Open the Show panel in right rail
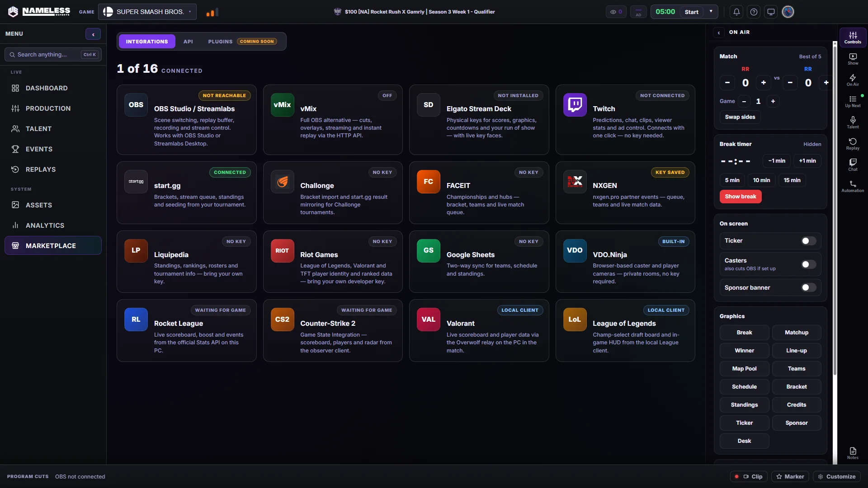868x488 pixels. [853, 59]
